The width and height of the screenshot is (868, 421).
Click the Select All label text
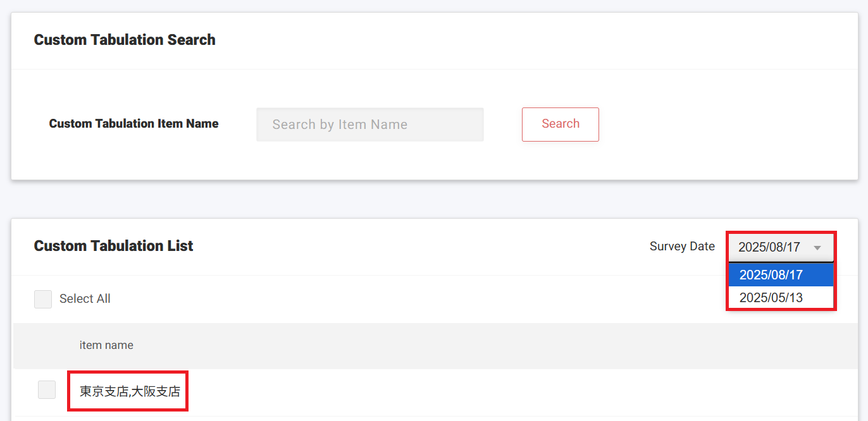coord(85,299)
